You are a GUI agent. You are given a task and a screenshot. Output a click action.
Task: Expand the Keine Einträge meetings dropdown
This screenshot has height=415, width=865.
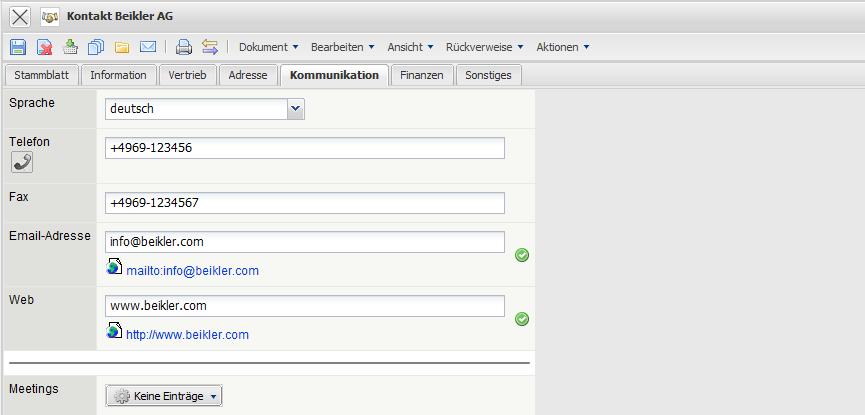[164, 396]
